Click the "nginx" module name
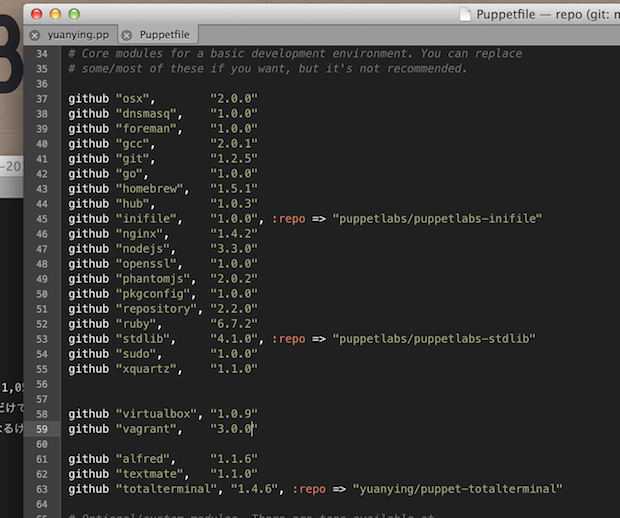The height and width of the screenshot is (518, 620). click(x=140, y=234)
